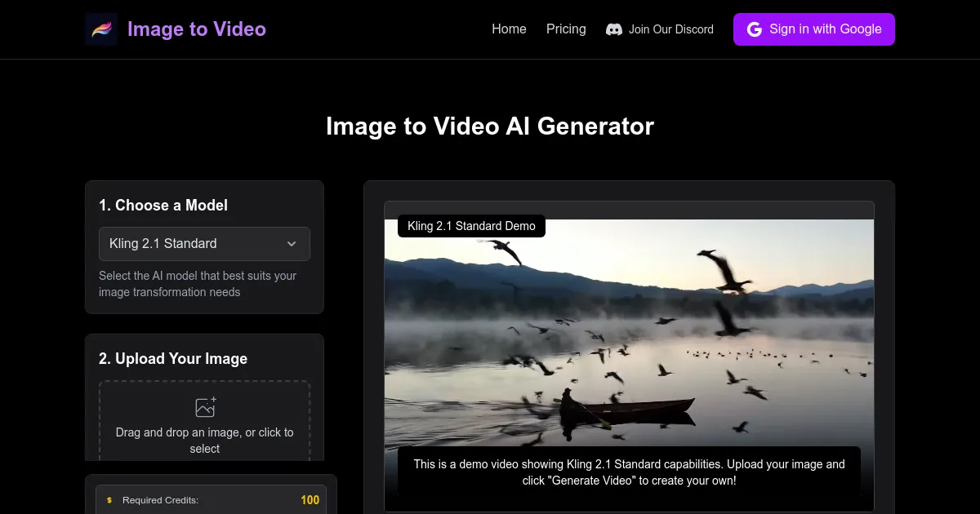Screen dimensions: 980x514
Task: Go to the Pricing page
Action: 566,29
